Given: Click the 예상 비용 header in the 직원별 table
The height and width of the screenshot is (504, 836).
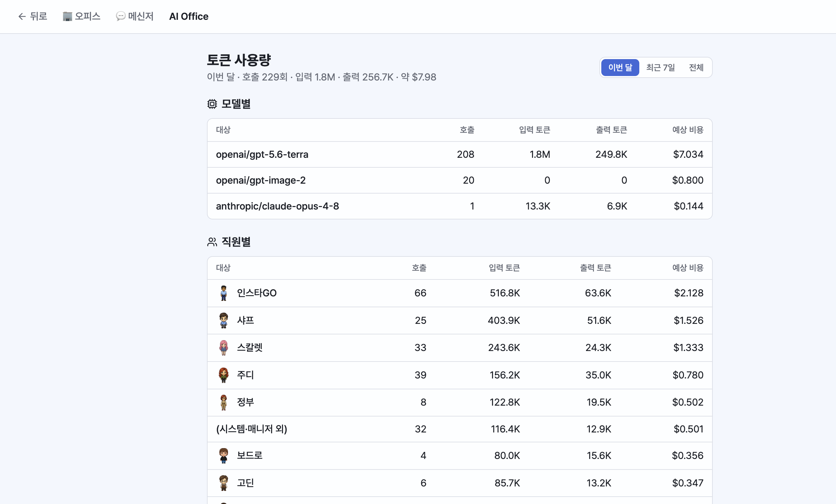Looking at the screenshot, I should pos(688,268).
